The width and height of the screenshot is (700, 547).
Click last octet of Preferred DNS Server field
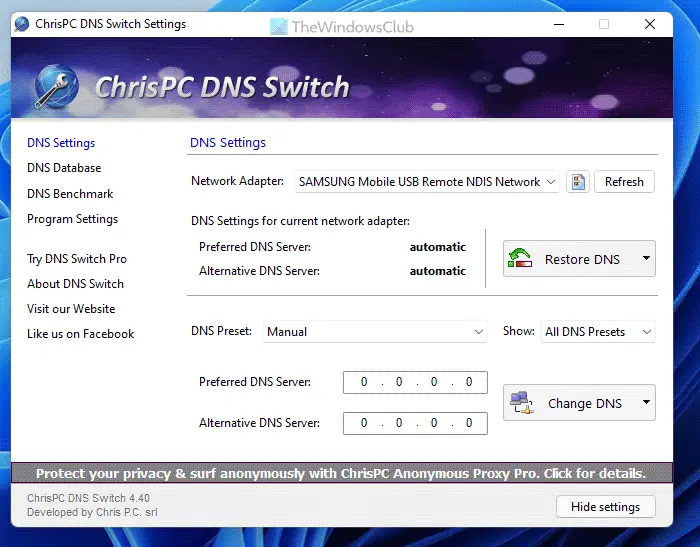(469, 382)
